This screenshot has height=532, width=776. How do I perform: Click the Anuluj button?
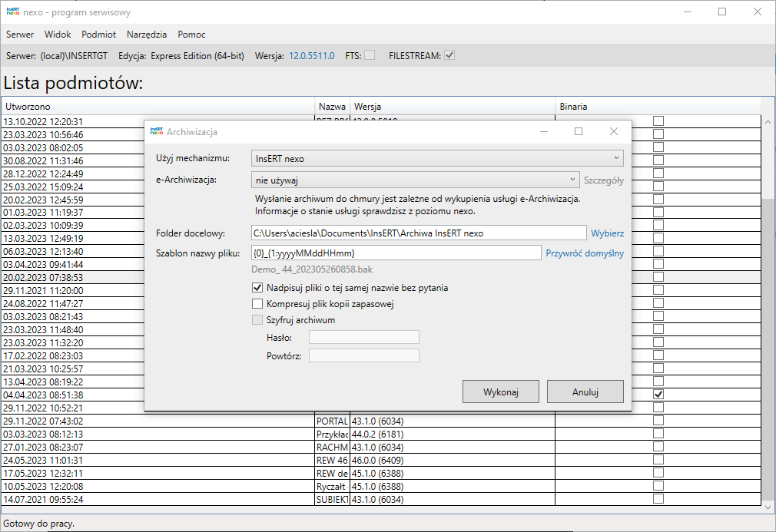tap(585, 392)
